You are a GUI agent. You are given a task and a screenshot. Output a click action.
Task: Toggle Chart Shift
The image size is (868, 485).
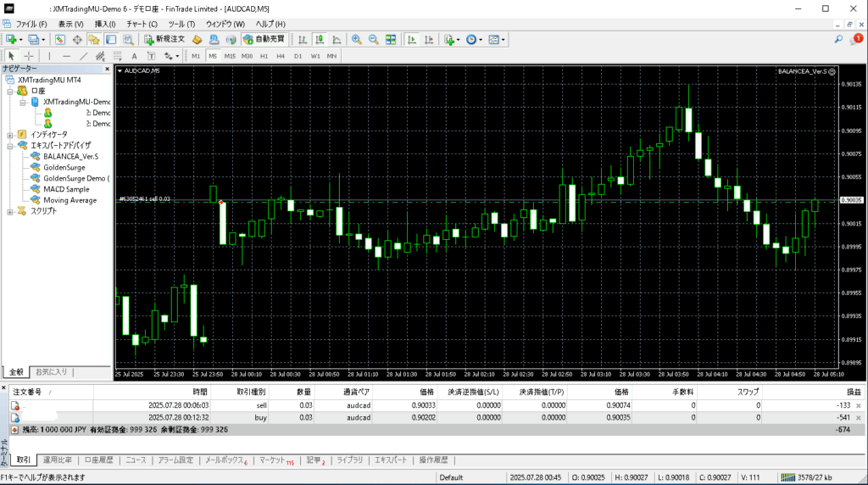(428, 39)
